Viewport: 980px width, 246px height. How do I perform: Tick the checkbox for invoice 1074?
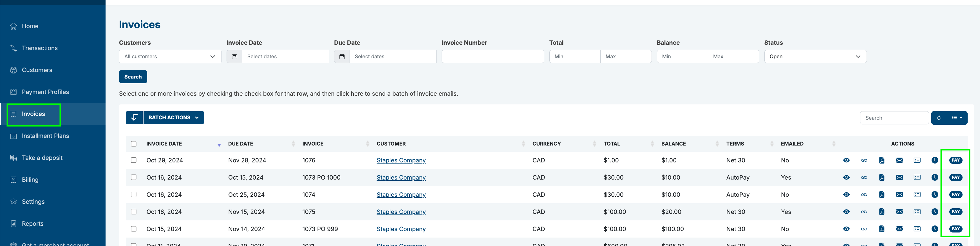pos(133,195)
